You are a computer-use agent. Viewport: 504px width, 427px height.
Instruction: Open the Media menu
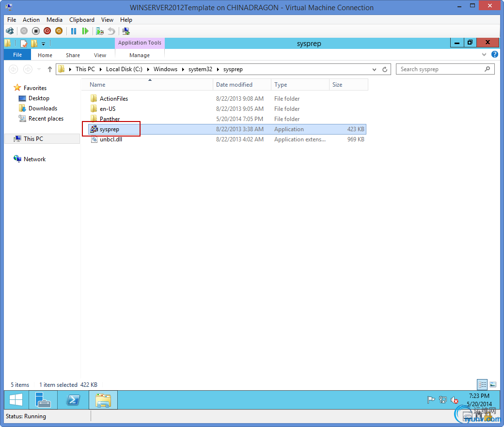(x=54, y=19)
